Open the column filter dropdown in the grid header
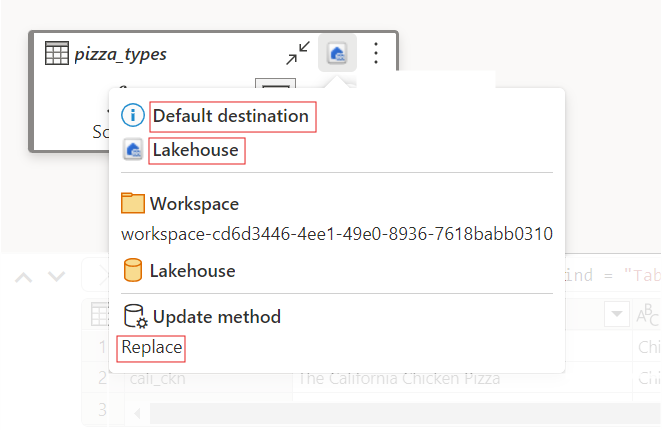 click(617, 314)
